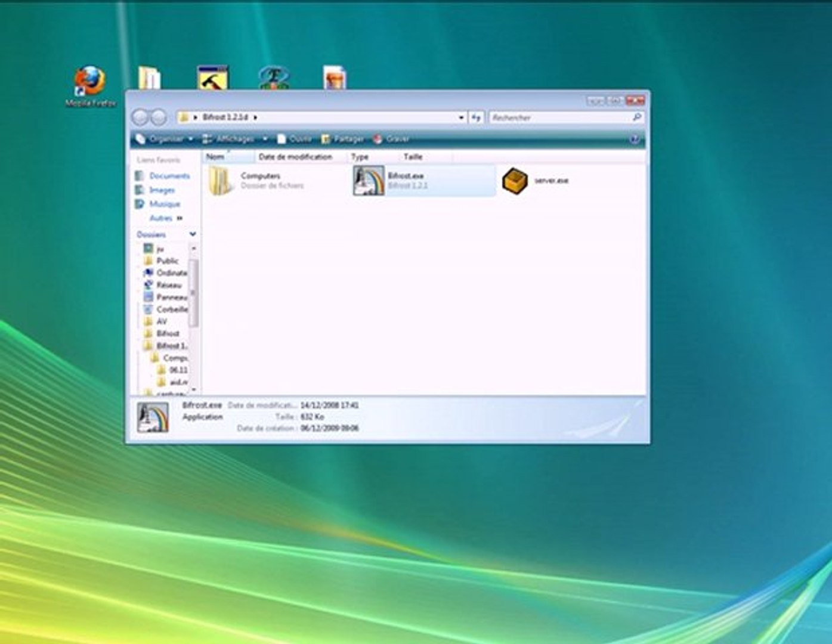Close the Explorer window
The image size is (832, 644).
point(636,101)
